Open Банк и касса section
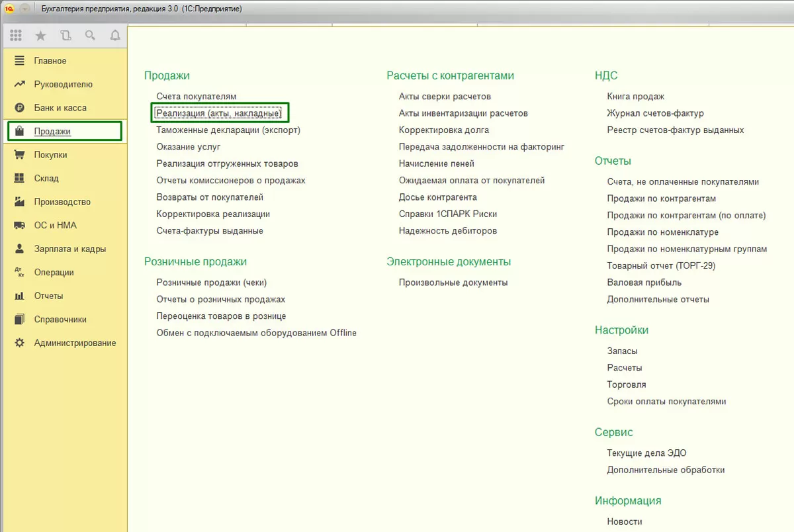This screenshot has width=794, height=532. click(x=60, y=108)
